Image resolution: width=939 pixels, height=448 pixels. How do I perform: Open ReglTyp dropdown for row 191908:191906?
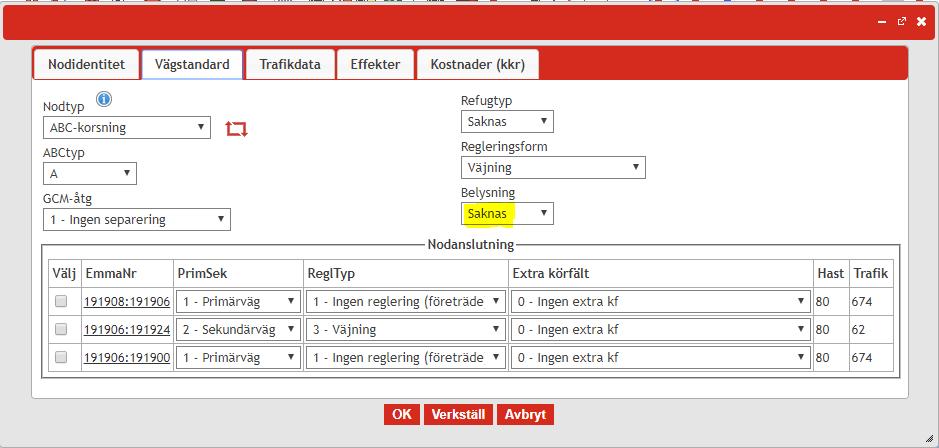coord(406,302)
